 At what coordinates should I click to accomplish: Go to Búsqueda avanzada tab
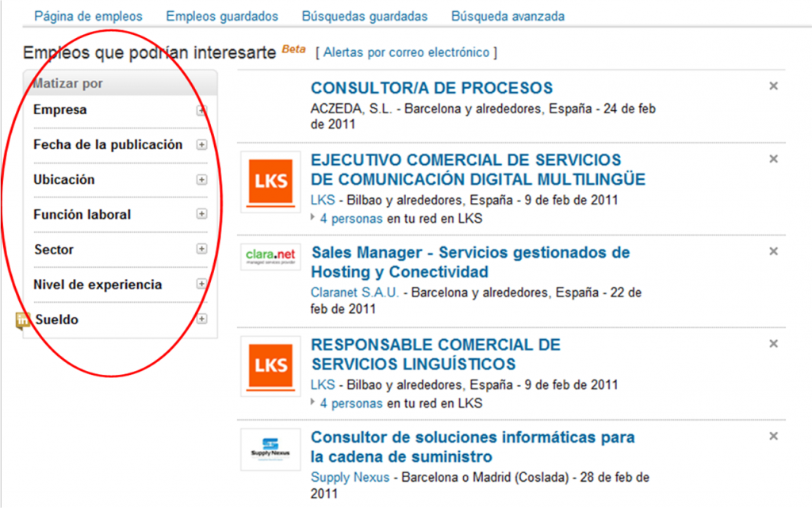[508, 17]
